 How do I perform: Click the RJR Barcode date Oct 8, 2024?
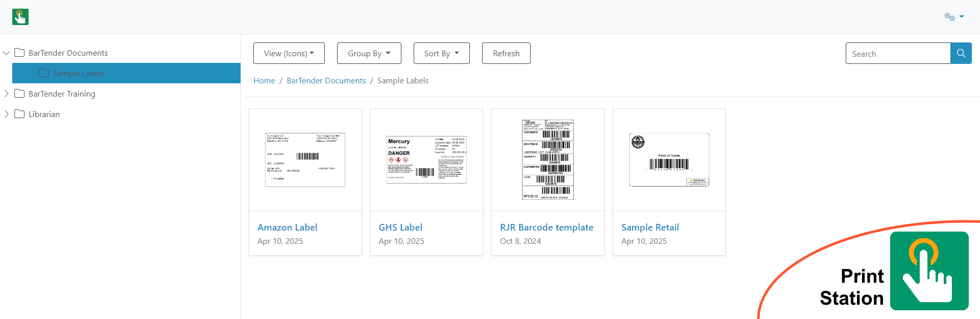tap(520, 241)
